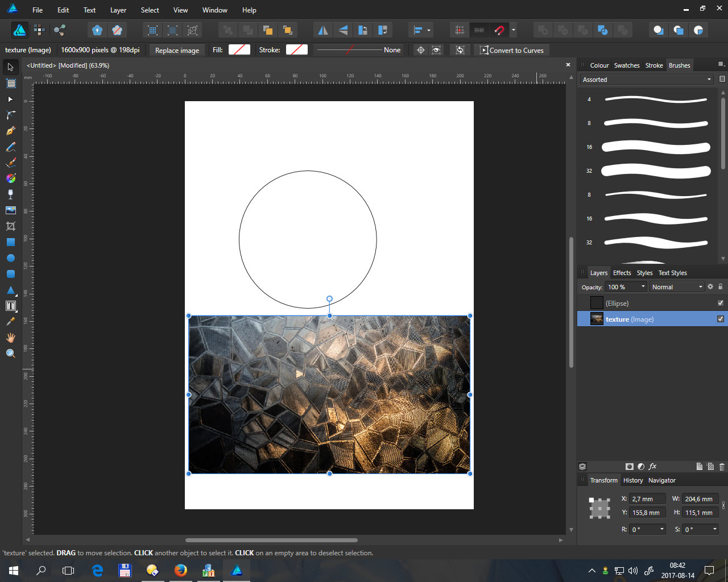This screenshot has height=582, width=728.
Task: Open the Layer menu
Action: [118, 10]
